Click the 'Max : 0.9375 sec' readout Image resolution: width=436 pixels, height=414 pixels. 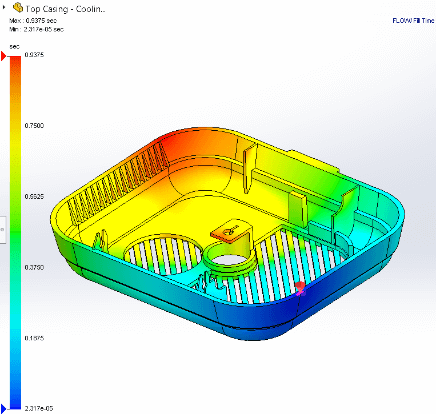click(x=33, y=21)
